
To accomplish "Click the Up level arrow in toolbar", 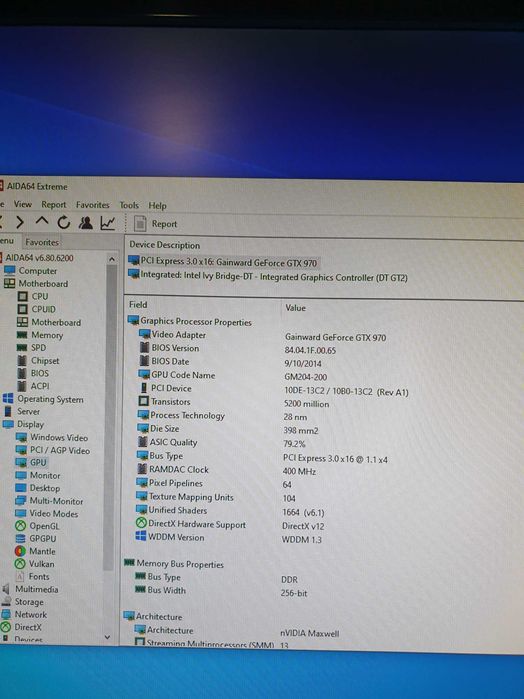I will 41,221.
